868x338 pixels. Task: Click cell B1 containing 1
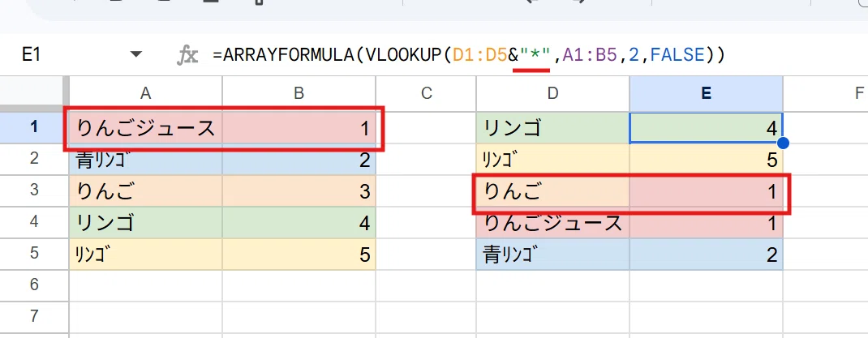click(299, 128)
